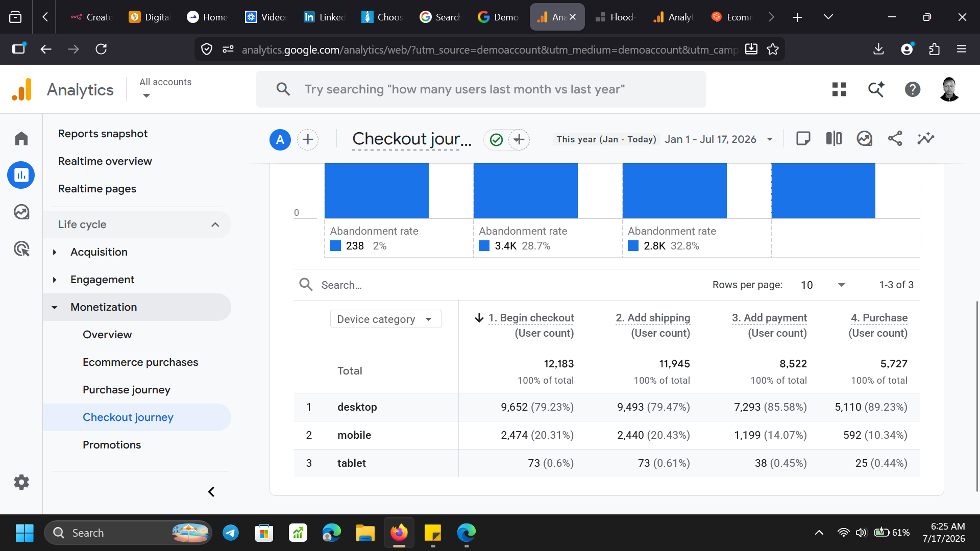Open Monetization Overview report
Viewport: 980px width, 551px height.
click(x=107, y=335)
